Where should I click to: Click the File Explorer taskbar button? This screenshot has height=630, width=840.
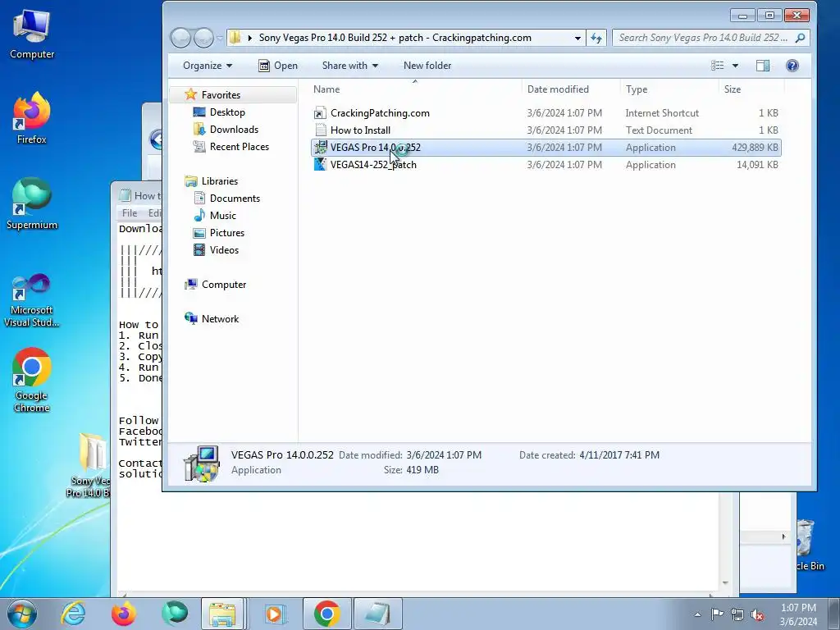[x=223, y=614]
